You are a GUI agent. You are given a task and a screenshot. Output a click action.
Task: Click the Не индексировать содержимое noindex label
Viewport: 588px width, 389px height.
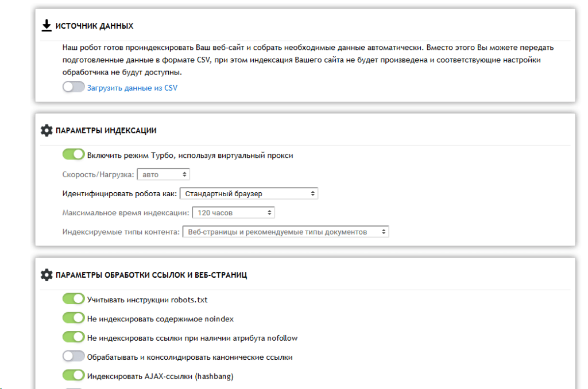pyautogui.click(x=161, y=319)
